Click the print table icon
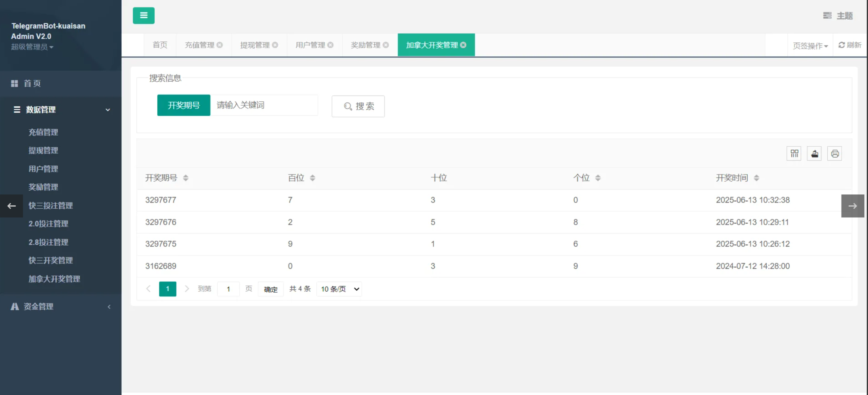 point(835,154)
